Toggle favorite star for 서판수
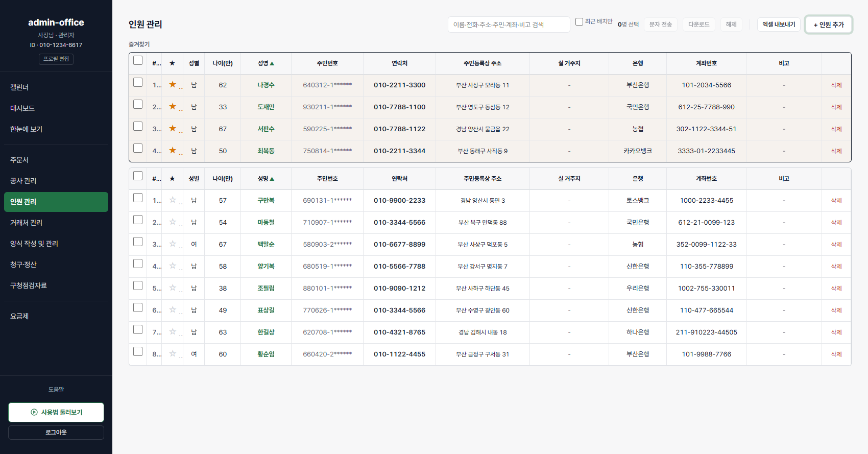868x454 pixels. 173,128
